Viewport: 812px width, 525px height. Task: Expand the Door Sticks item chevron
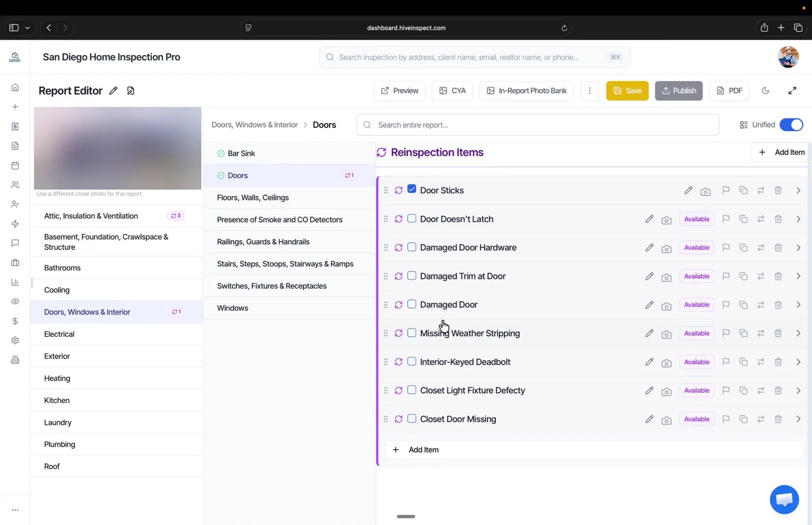click(798, 191)
